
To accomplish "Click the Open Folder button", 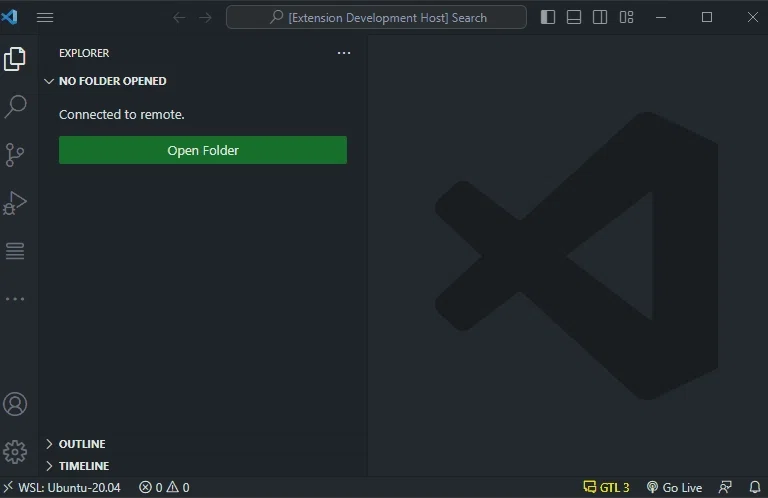I will 203,150.
